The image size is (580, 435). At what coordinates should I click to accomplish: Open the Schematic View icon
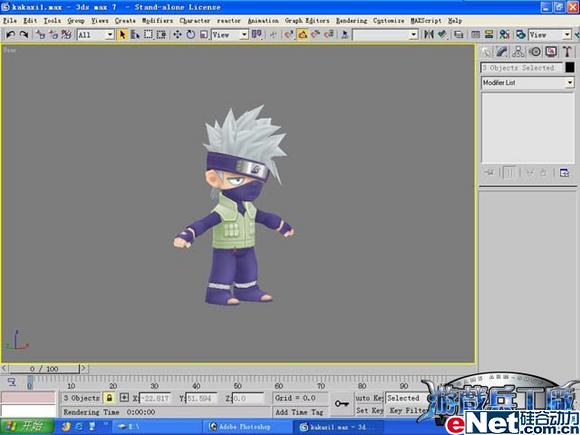pos(489,35)
